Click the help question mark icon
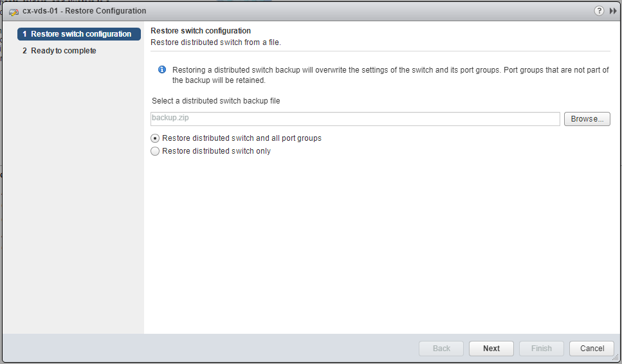Viewport: 622px width, 364px height. pyautogui.click(x=599, y=11)
